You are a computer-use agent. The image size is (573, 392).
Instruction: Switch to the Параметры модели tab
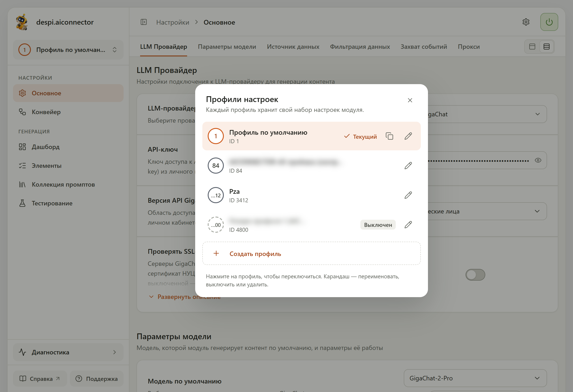pyautogui.click(x=227, y=47)
